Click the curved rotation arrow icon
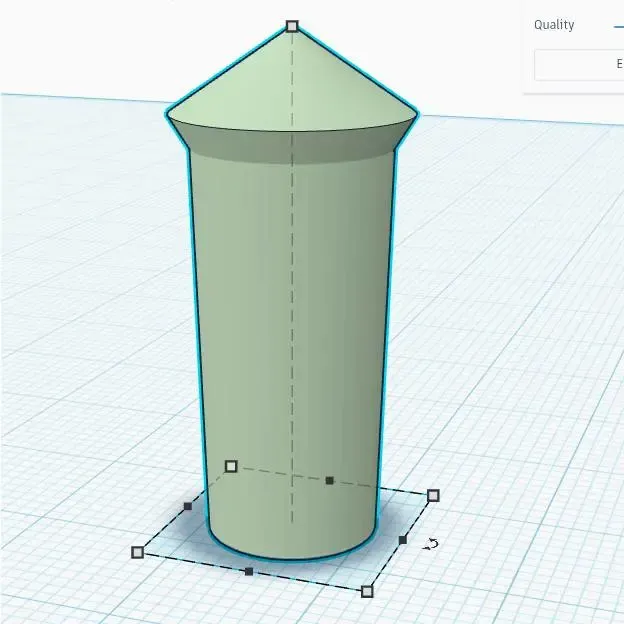The width and height of the screenshot is (624, 624). click(x=431, y=544)
